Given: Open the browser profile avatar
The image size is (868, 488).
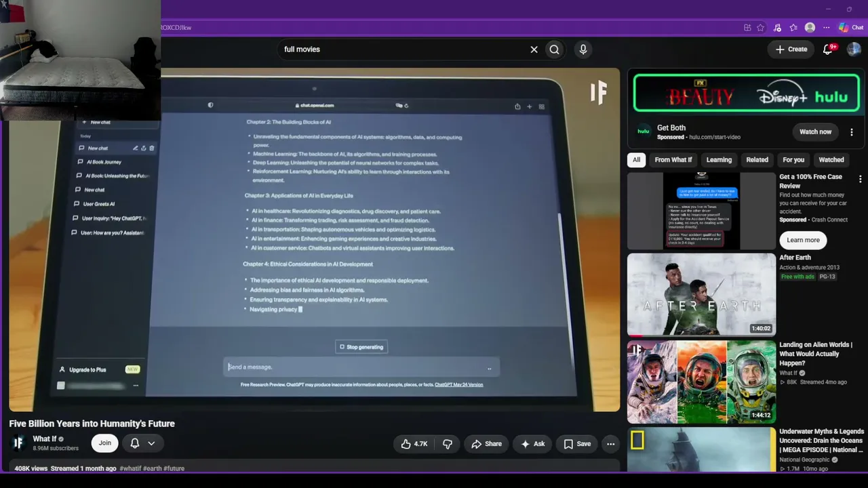Looking at the screenshot, I should 810,28.
